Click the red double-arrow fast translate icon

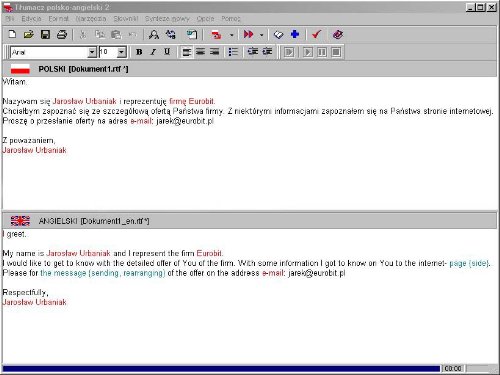coord(249,34)
